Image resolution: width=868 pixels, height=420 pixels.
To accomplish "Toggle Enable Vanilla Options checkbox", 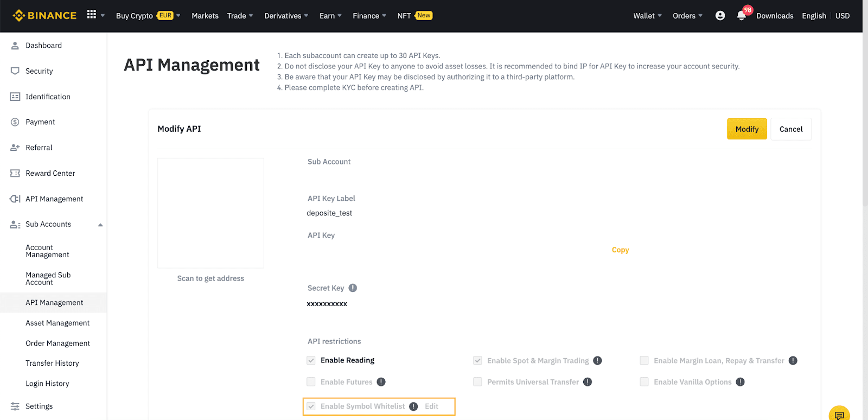I will (x=644, y=382).
